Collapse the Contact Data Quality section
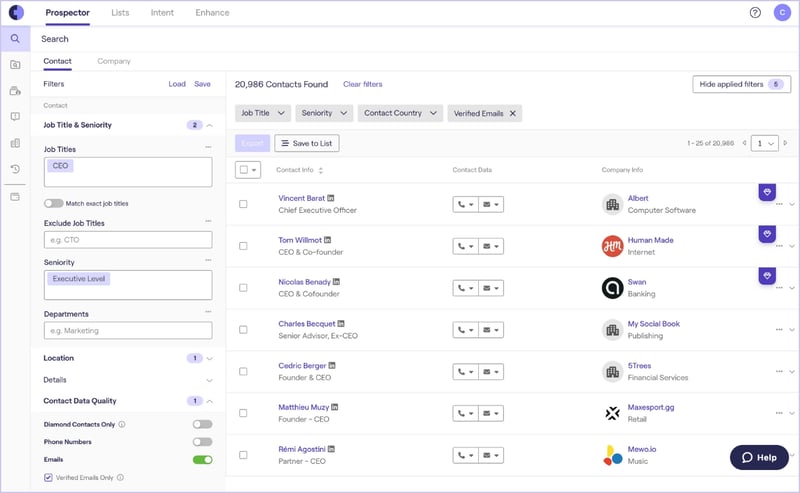The width and height of the screenshot is (800, 493). pyautogui.click(x=210, y=401)
